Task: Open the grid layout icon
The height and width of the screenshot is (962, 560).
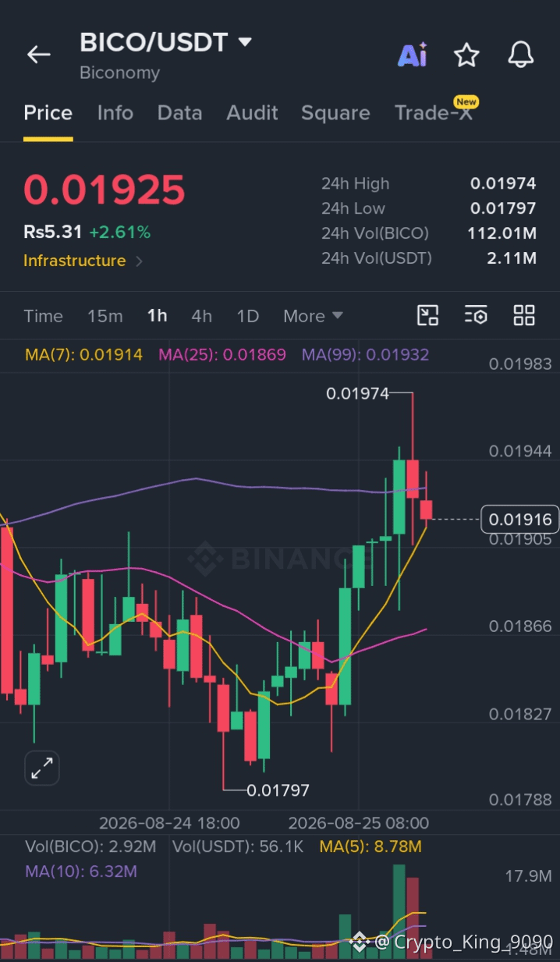Action: tap(524, 315)
